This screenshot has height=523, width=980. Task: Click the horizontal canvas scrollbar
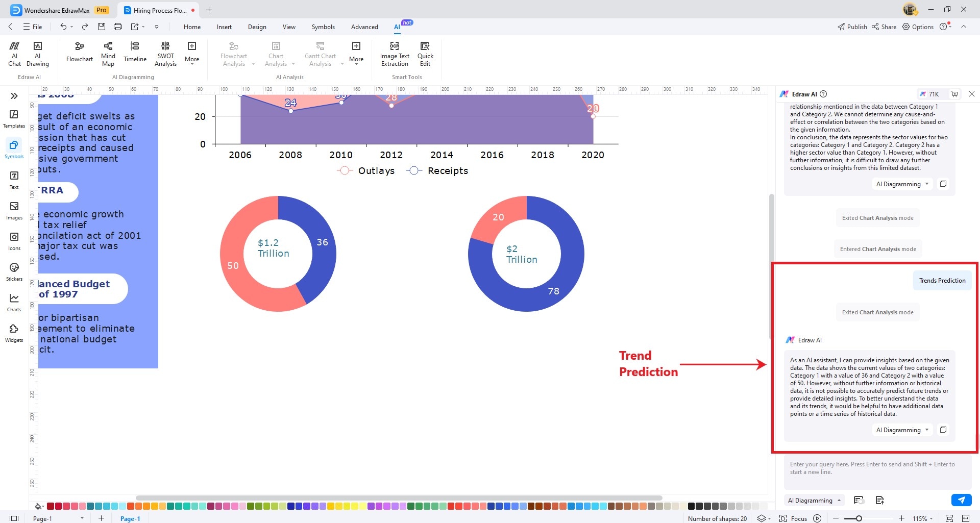(399, 497)
